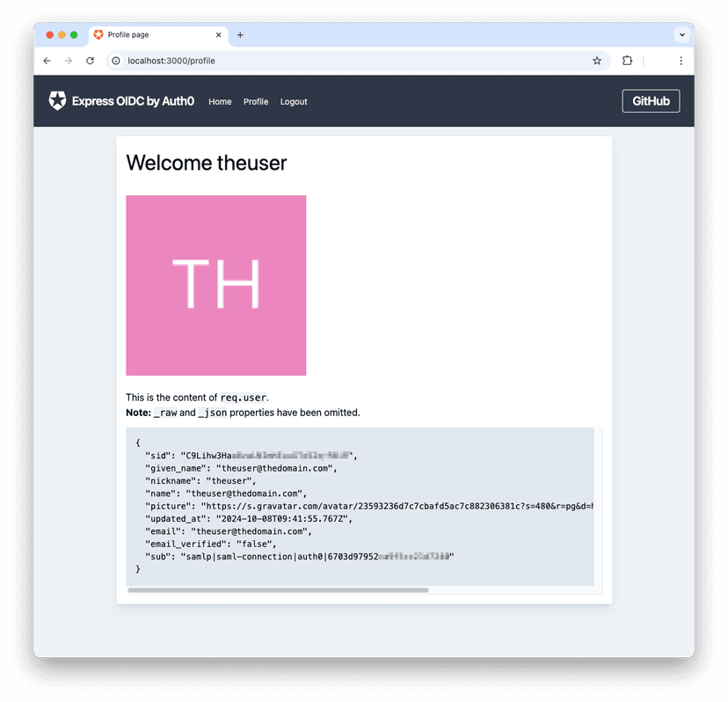Open the extensions puzzle icon
728x702 pixels.
coord(627,61)
